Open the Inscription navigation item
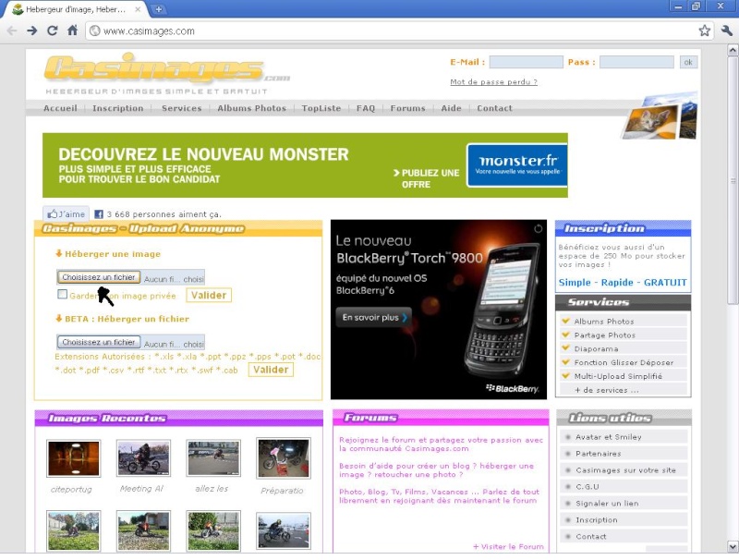The image size is (739, 560). [x=118, y=108]
